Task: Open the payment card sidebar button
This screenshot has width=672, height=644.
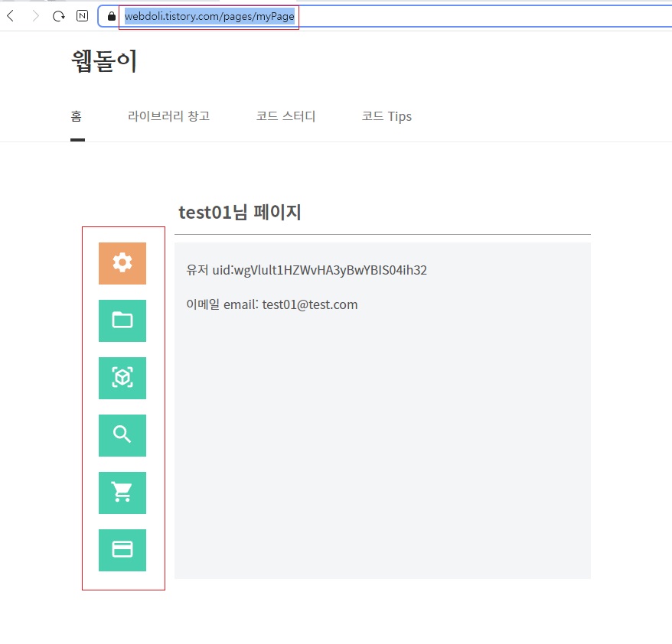Action: (x=122, y=550)
